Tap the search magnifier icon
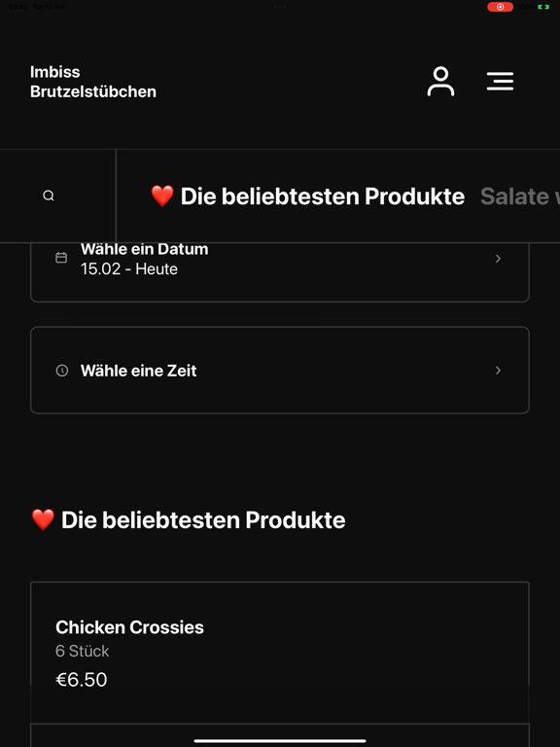Screen dimensions: 560x747 click(49, 196)
